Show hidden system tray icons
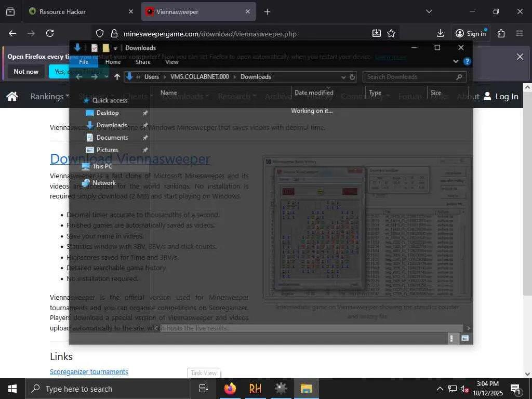The width and height of the screenshot is (532, 399). (x=440, y=389)
